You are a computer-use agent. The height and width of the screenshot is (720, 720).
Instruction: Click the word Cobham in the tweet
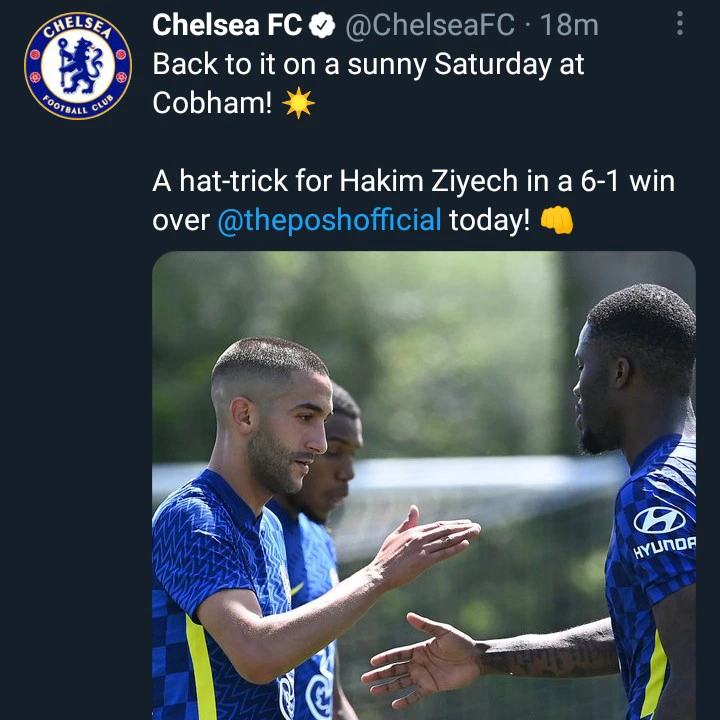(212, 103)
